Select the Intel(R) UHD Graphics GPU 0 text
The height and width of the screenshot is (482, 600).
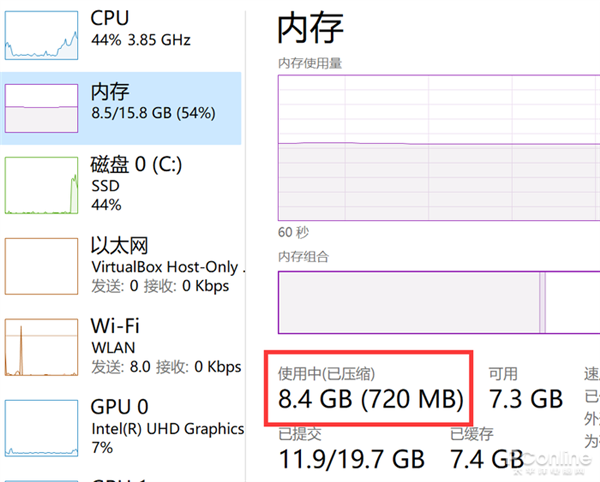167,429
